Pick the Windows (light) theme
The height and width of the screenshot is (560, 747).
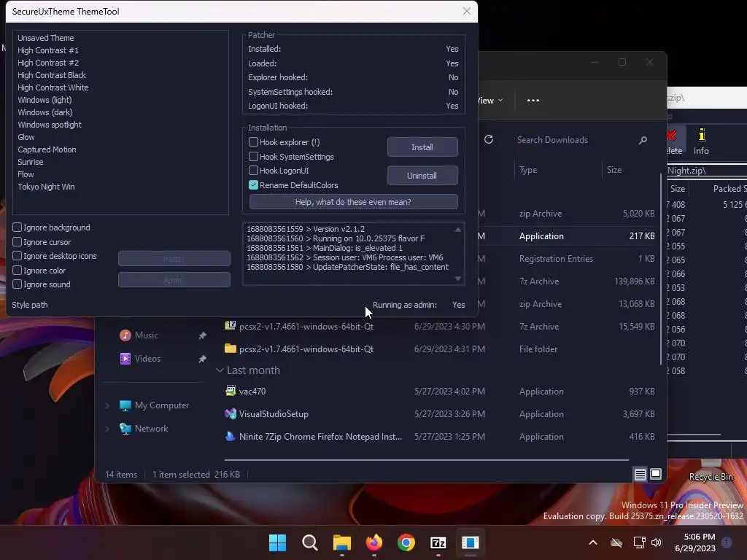pos(44,99)
